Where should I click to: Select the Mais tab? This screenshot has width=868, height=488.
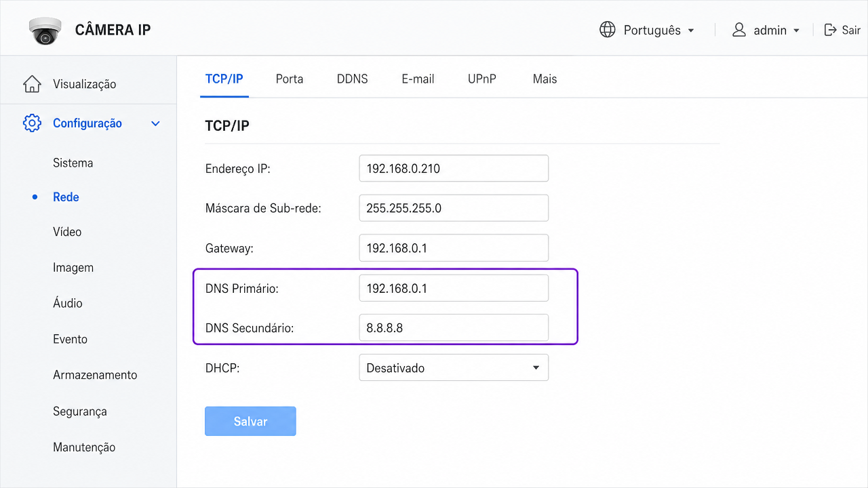point(545,79)
